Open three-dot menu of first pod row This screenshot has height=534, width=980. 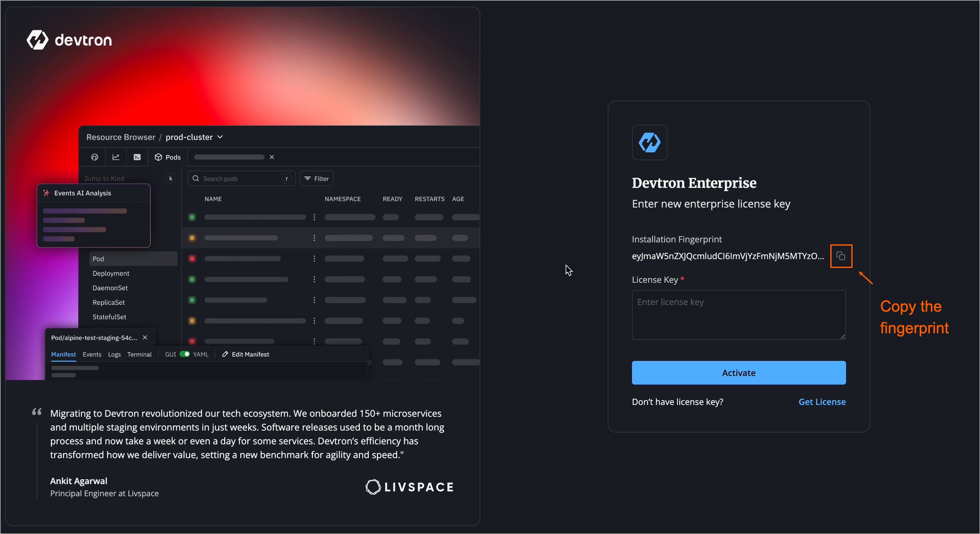point(314,217)
